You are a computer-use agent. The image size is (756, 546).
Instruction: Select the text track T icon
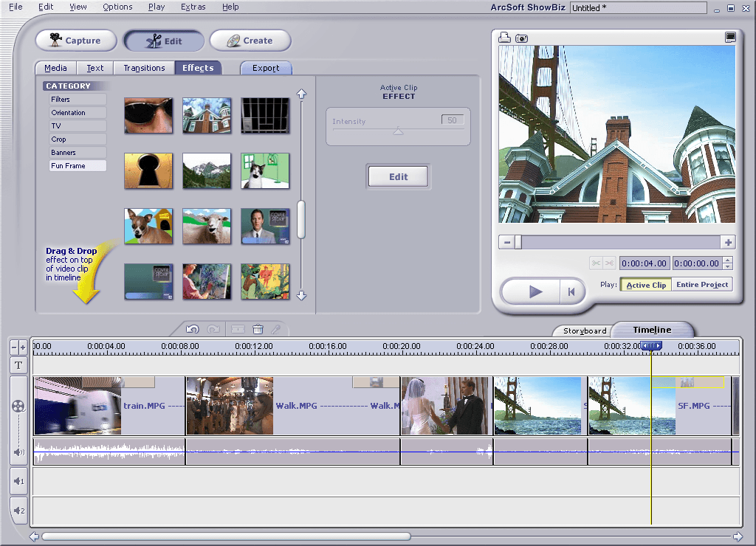(18, 364)
